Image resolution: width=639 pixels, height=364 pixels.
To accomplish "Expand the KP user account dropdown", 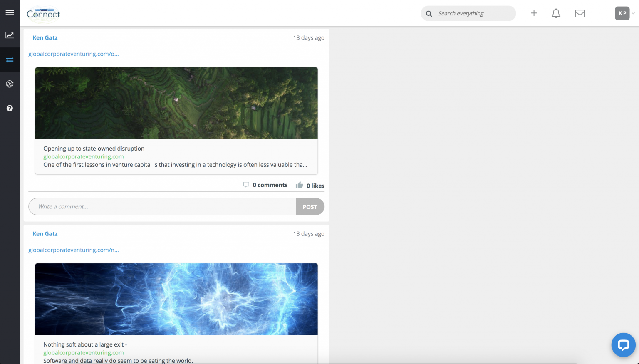I will [625, 13].
